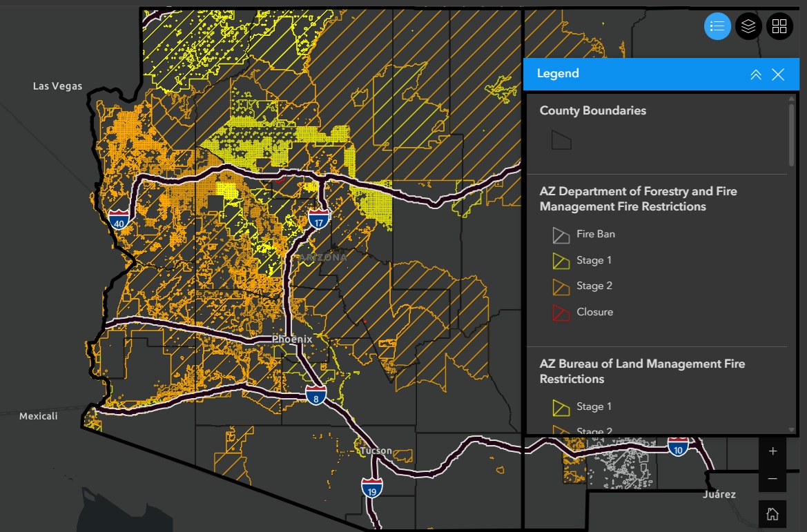Open the Layers stack widget
The image size is (807, 532).
tap(748, 26)
